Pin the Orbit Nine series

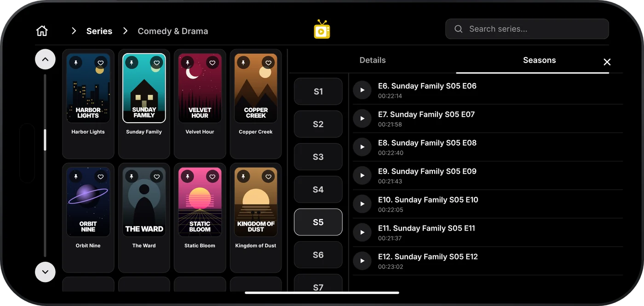pos(75,176)
